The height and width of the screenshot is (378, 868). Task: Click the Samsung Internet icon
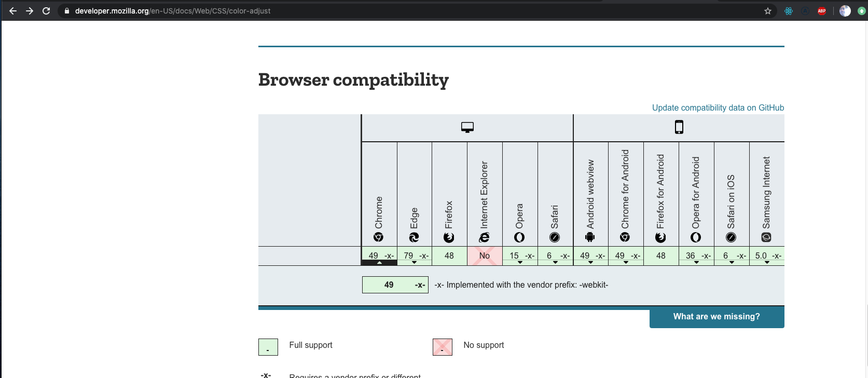pos(766,237)
